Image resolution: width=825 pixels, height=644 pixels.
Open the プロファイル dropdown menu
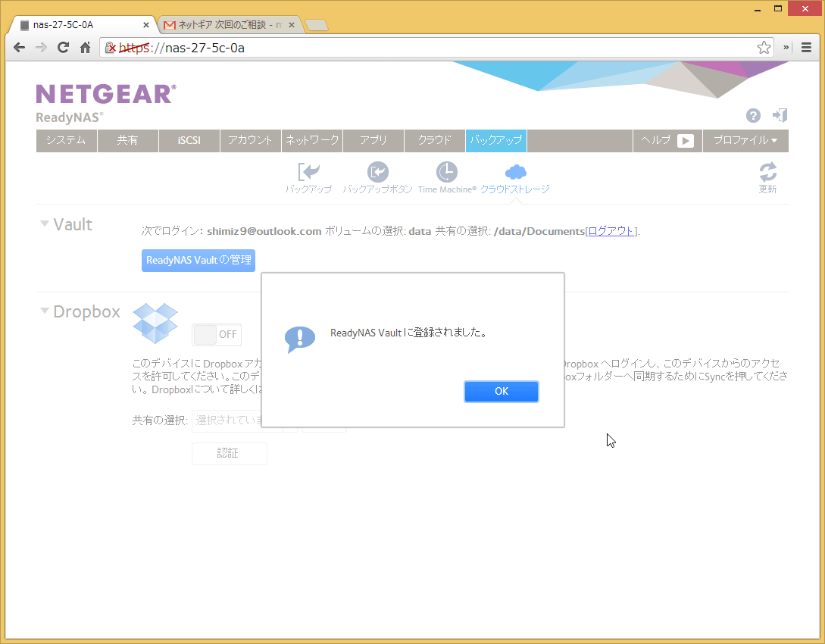click(745, 140)
